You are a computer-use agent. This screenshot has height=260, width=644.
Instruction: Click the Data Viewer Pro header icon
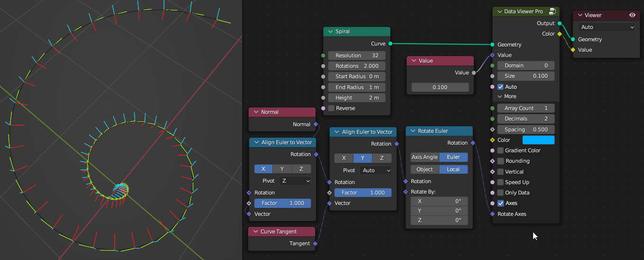[552, 11]
